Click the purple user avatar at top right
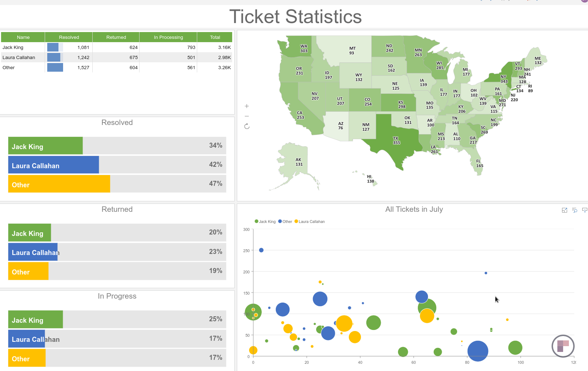 tap(584, 1)
